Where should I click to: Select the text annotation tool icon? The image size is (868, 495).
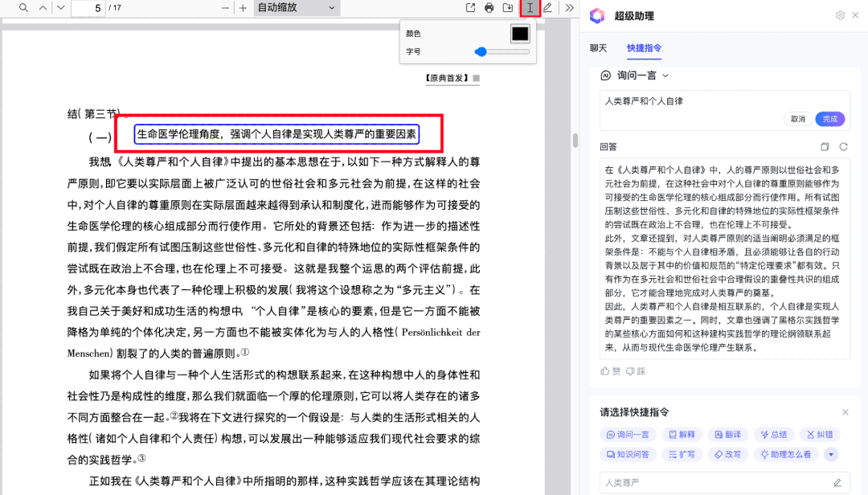tap(530, 8)
